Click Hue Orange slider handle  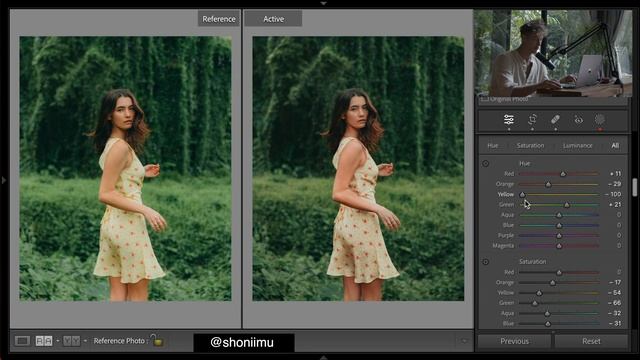point(548,184)
